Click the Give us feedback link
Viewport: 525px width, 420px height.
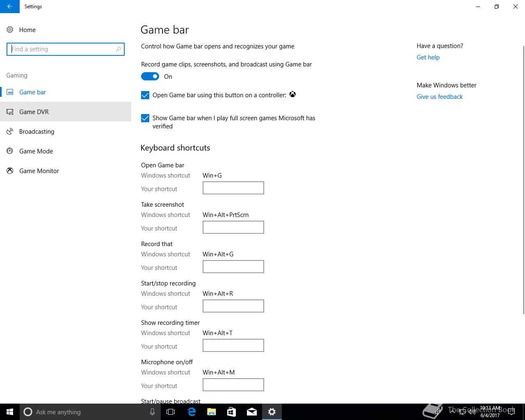[439, 97]
